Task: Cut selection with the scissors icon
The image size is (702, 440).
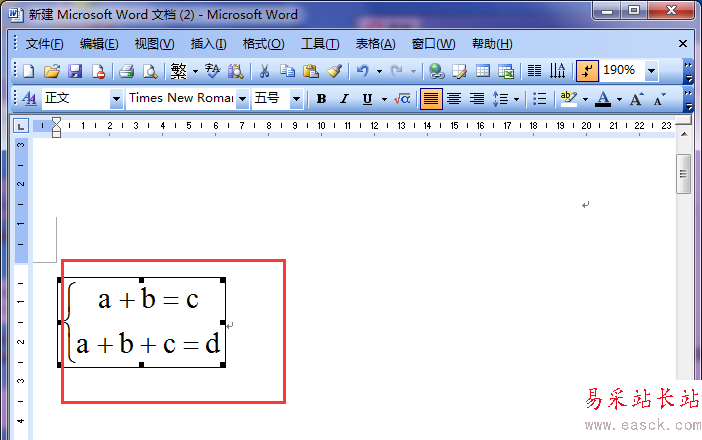Action: [265, 71]
